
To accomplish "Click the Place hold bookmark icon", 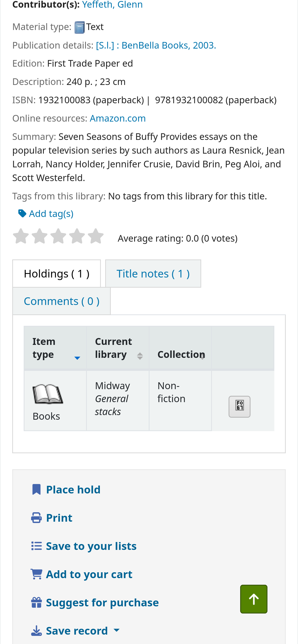I will pyautogui.click(x=36, y=490).
